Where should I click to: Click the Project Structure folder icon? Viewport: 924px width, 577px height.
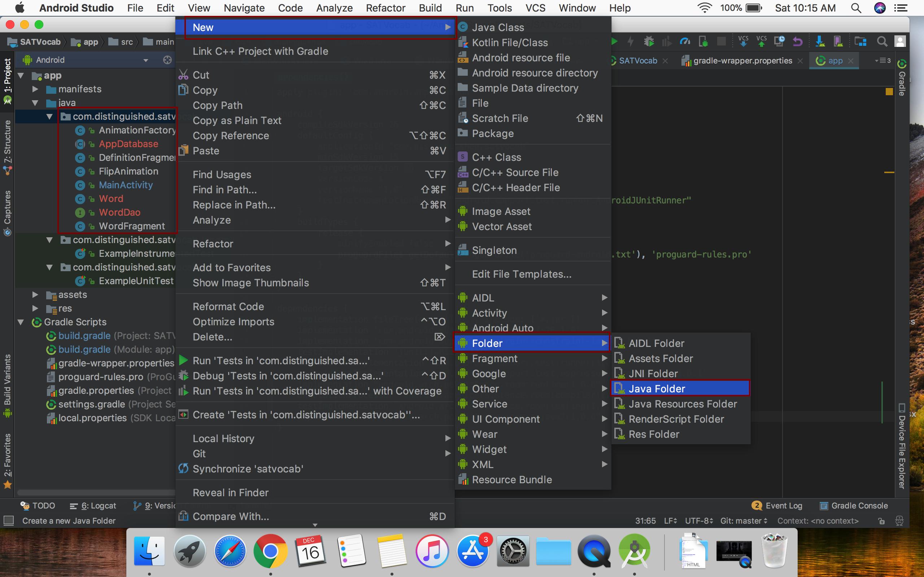860,41
